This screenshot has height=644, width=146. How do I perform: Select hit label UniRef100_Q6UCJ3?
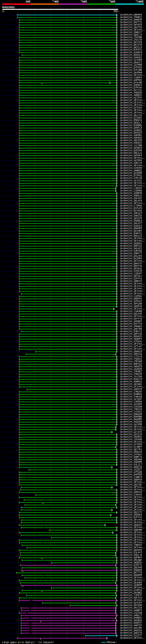point(131,35)
